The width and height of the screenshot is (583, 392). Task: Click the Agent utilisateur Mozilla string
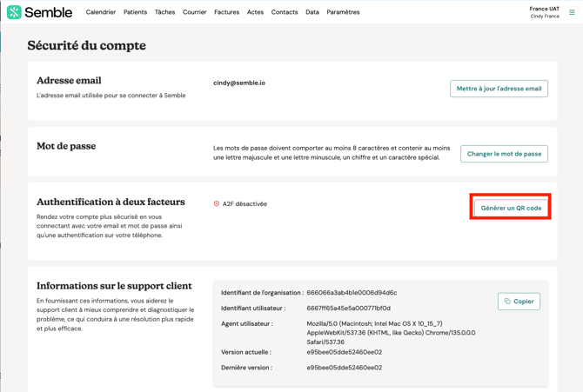pos(391,333)
